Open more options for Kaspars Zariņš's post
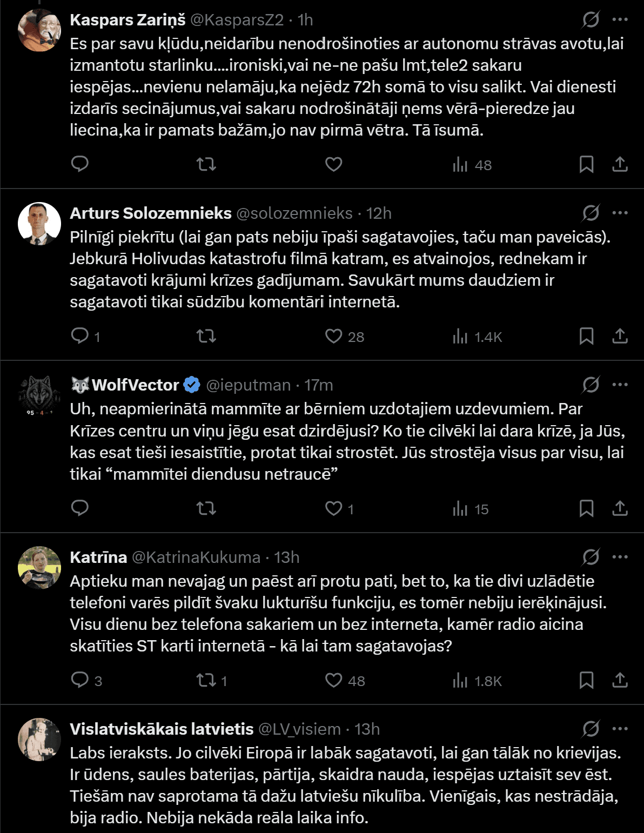The height and width of the screenshot is (833, 644). click(620, 20)
